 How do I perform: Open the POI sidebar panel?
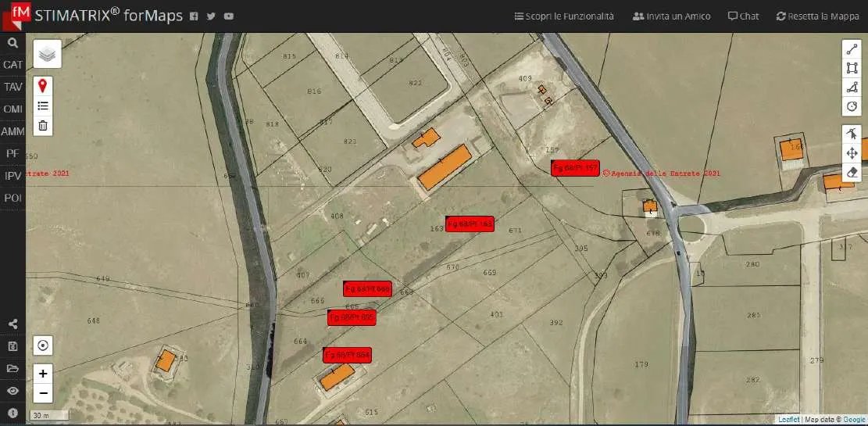click(13, 198)
